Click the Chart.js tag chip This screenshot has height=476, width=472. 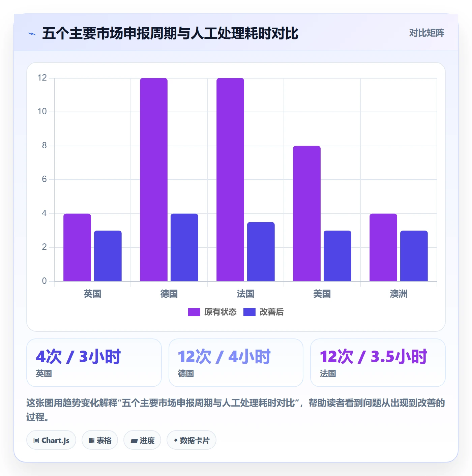pyautogui.click(x=51, y=440)
